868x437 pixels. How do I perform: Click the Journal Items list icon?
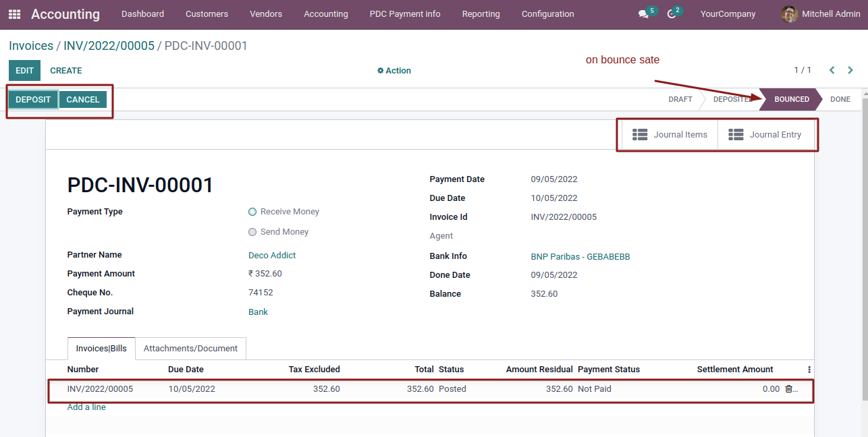click(x=640, y=135)
